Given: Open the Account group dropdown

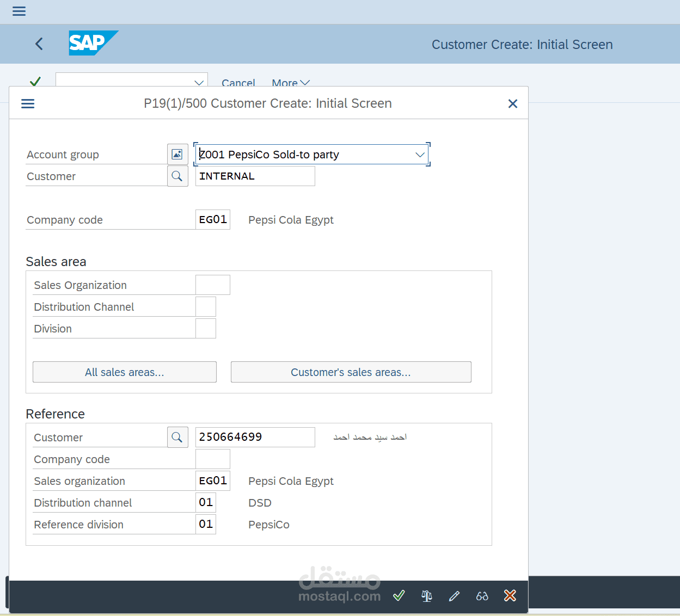Looking at the screenshot, I should [420, 155].
